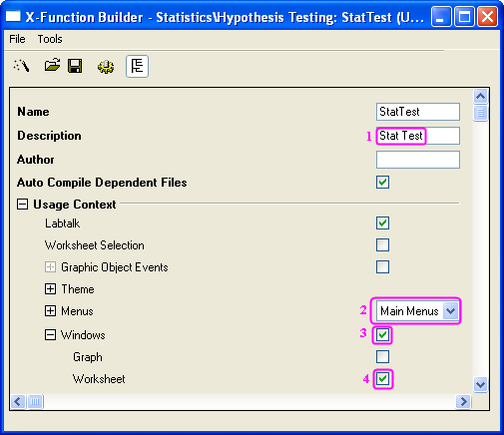Click the vertical scrollbar up arrow
This screenshot has width=504, height=435.
coord(480,97)
